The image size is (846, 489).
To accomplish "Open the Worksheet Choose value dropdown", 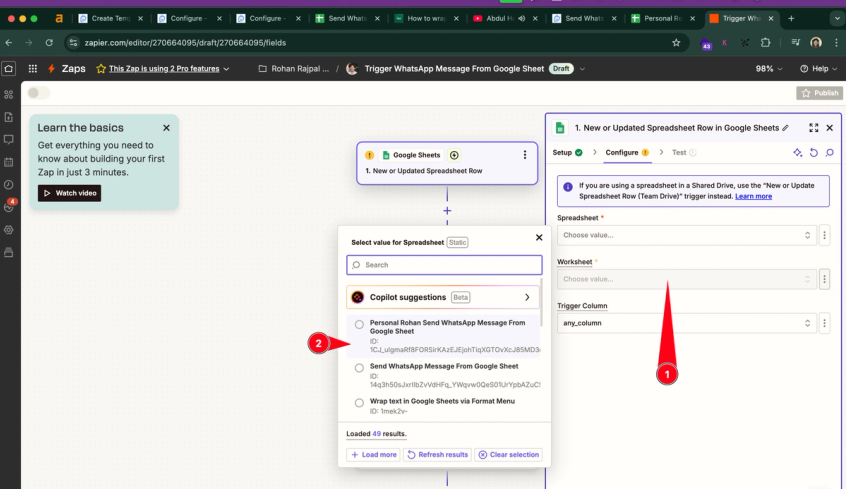I will (x=686, y=279).
